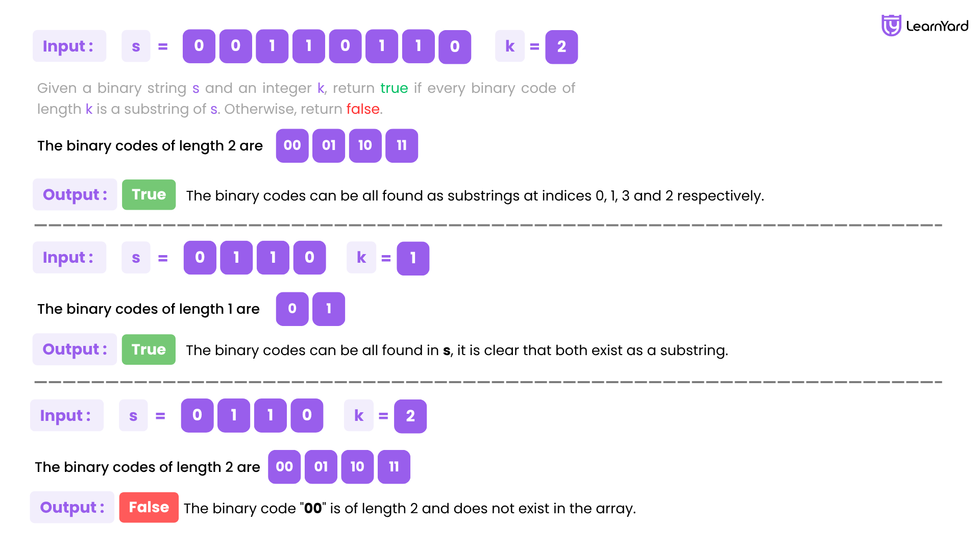This screenshot has width=980, height=551.
Task: Click the 11 binary code tile in first example
Action: pyautogui.click(x=402, y=145)
